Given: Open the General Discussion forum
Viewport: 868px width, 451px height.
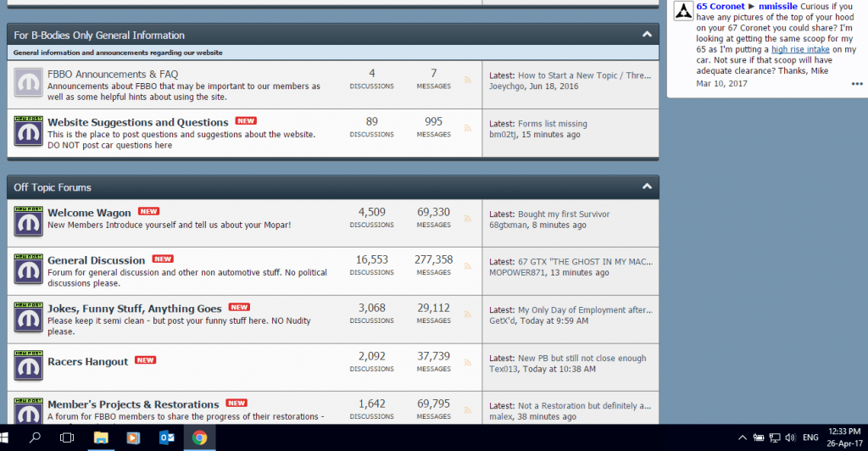Looking at the screenshot, I should coord(97,260).
